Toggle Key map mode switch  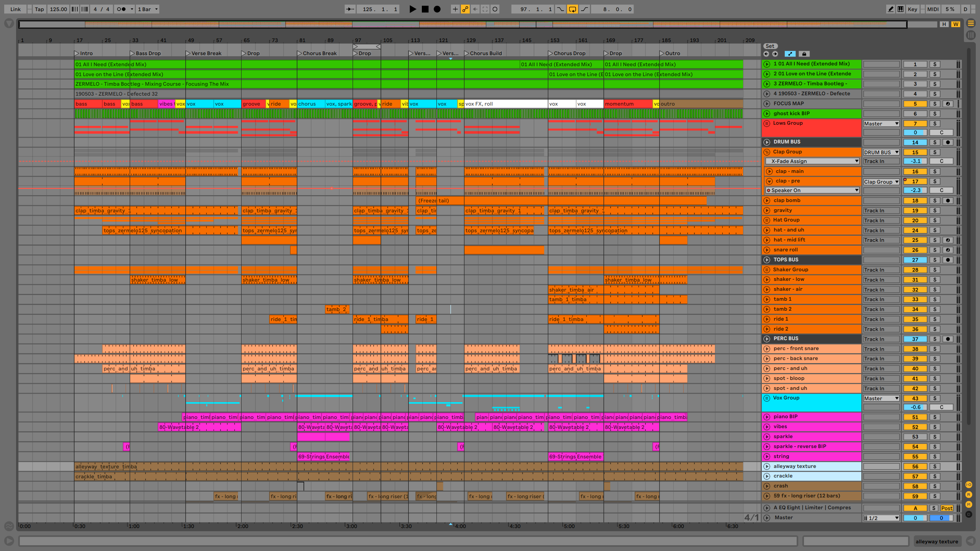[x=912, y=9]
